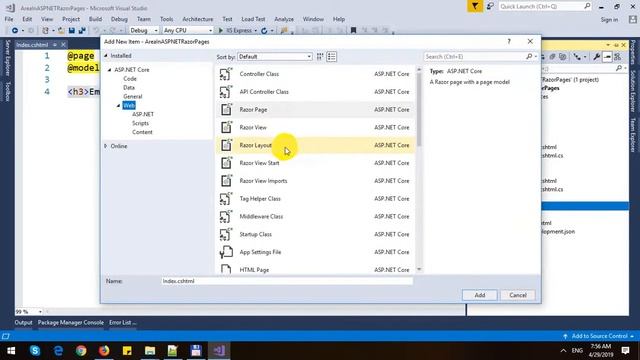Open the IIS Express dropdown arrow
640x360 pixels.
tap(256, 31)
